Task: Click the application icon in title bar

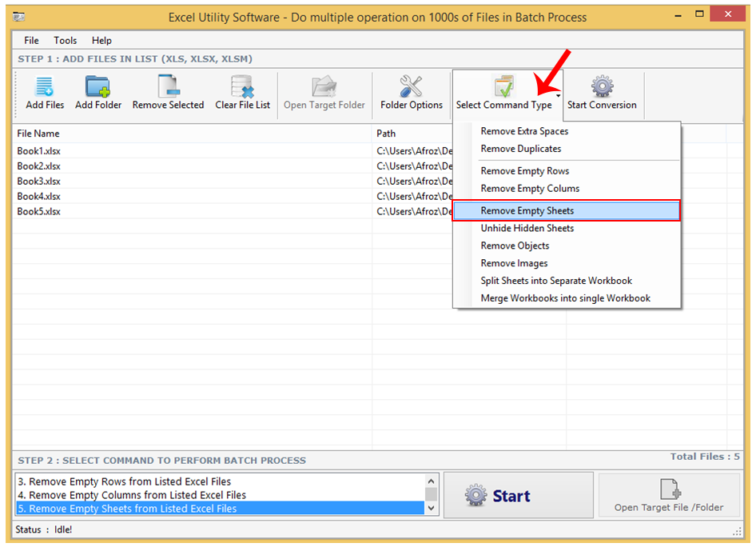Action: [19, 18]
